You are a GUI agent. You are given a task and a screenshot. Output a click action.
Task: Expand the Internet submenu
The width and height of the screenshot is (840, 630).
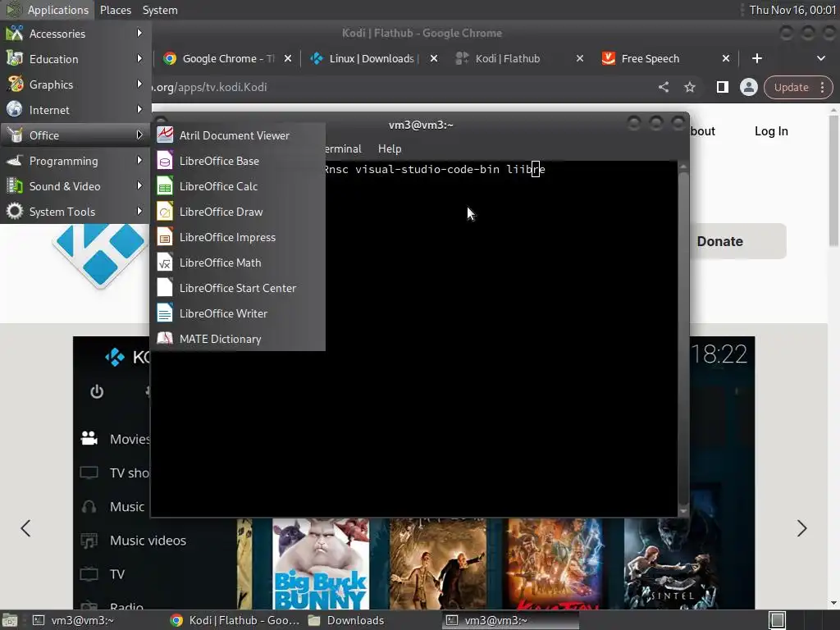[x=75, y=110]
